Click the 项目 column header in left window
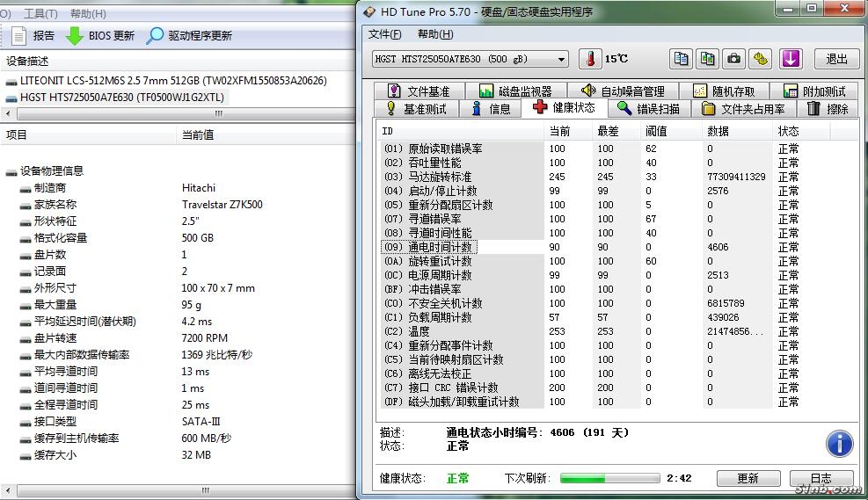 point(89,135)
